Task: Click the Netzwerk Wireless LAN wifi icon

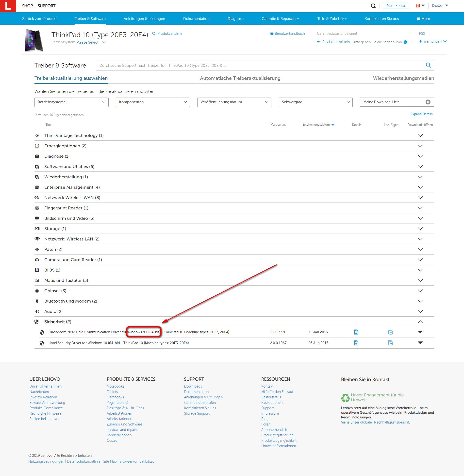Action: (37, 239)
